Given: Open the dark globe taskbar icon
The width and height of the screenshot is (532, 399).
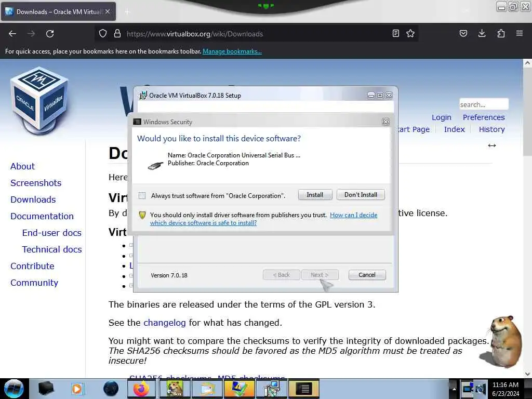Looking at the screenshot, I should pos(111,389).
